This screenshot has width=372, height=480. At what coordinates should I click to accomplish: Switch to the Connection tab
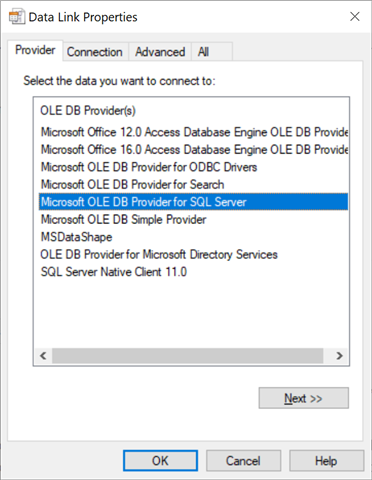[95, 52]
